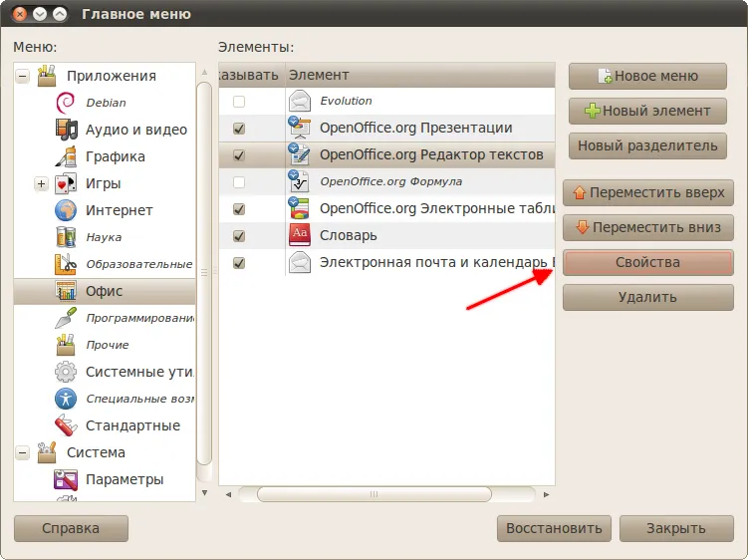This screenshot has height=560, width=748.
Task: Click the Игры playing cards icon
Action: click(x=66, y=183)
